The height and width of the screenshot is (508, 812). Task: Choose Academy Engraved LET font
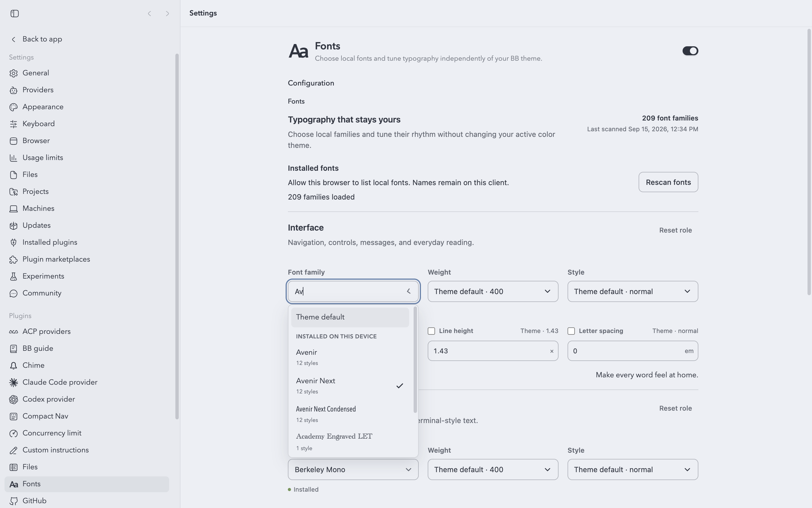point(350,442)
